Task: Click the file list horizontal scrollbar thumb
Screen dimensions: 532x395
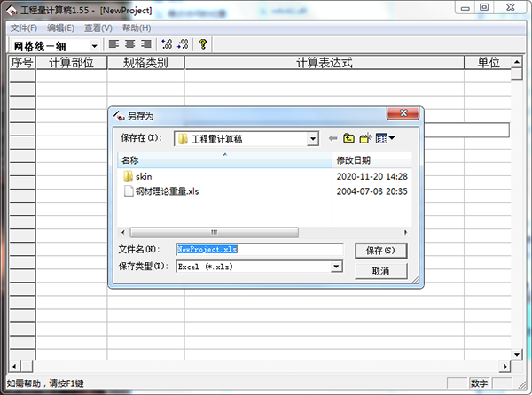Action: tap(214, 232)
